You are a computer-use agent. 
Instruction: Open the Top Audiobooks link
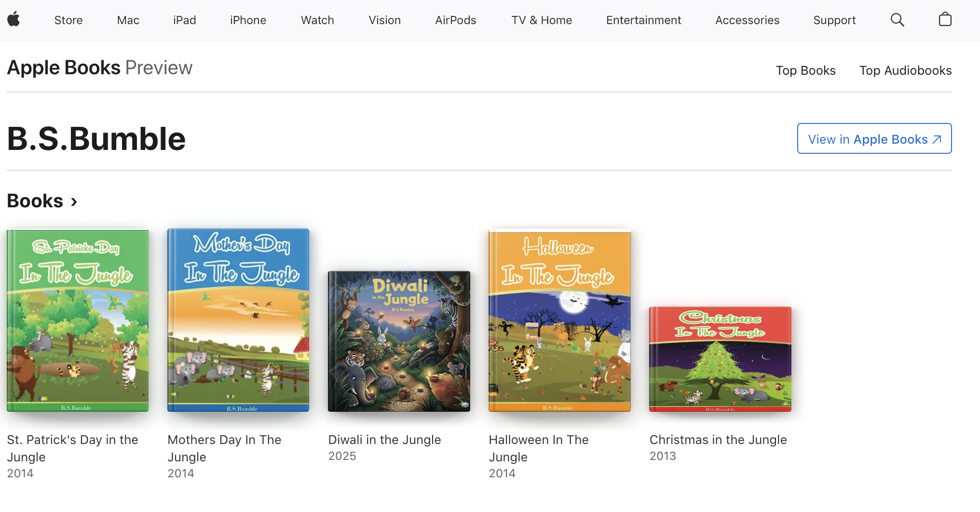click(x=905, y=70)
